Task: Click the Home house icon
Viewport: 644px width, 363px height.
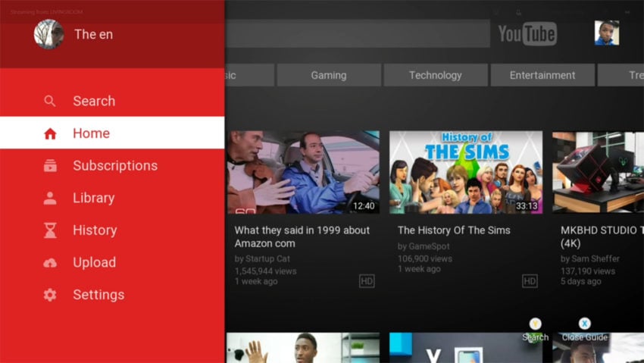Action: click(x=50, y=133)
